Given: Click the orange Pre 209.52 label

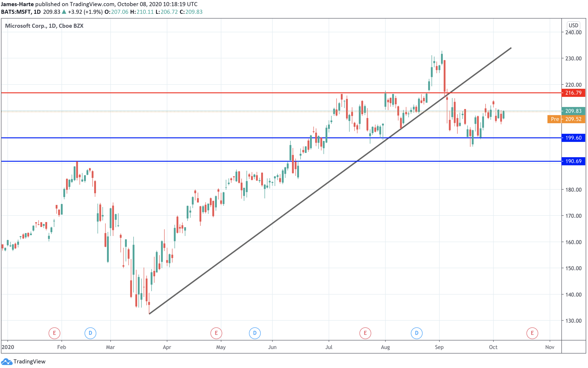Looking at the screenshot, I should point(566,119).
